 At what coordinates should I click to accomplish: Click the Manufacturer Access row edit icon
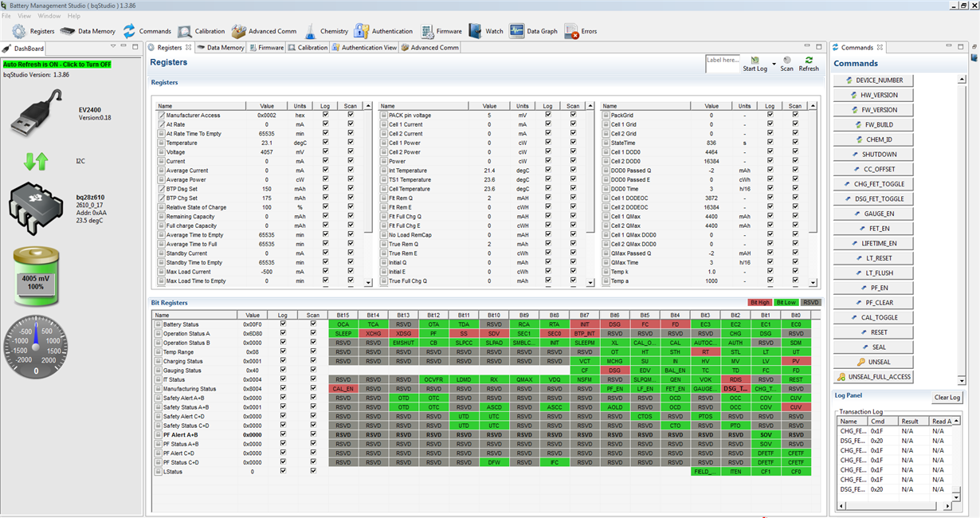coord(161,115)
